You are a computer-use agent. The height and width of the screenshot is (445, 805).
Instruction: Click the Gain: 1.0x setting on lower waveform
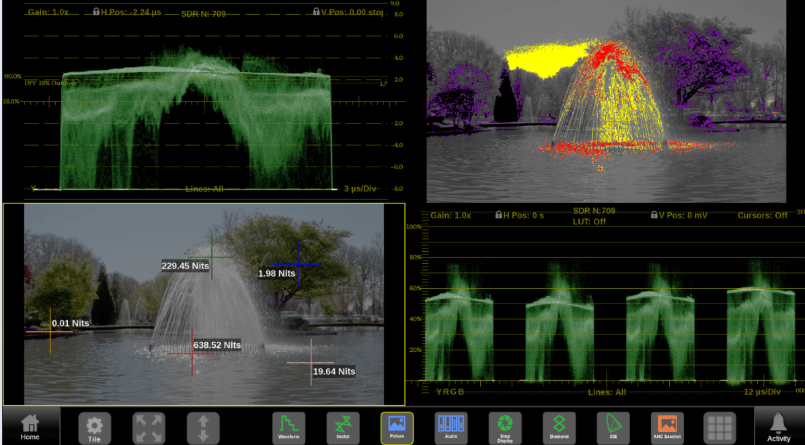point(454,215)
